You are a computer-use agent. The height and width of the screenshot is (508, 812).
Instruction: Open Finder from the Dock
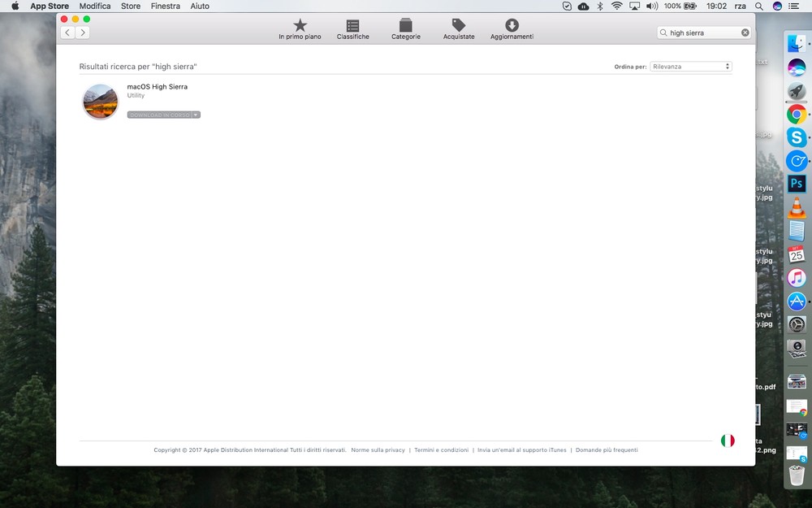coord(797,44)
